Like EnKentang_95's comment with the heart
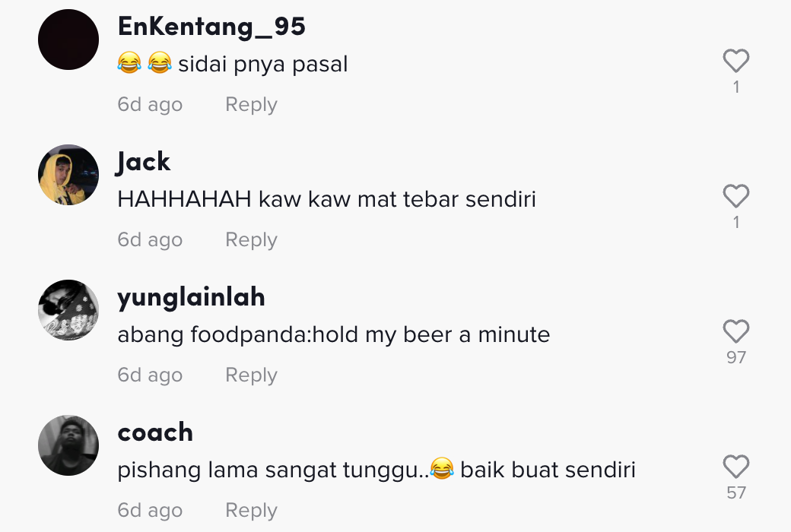Viewport: 791px width, 532px height. tap(735, 61)
